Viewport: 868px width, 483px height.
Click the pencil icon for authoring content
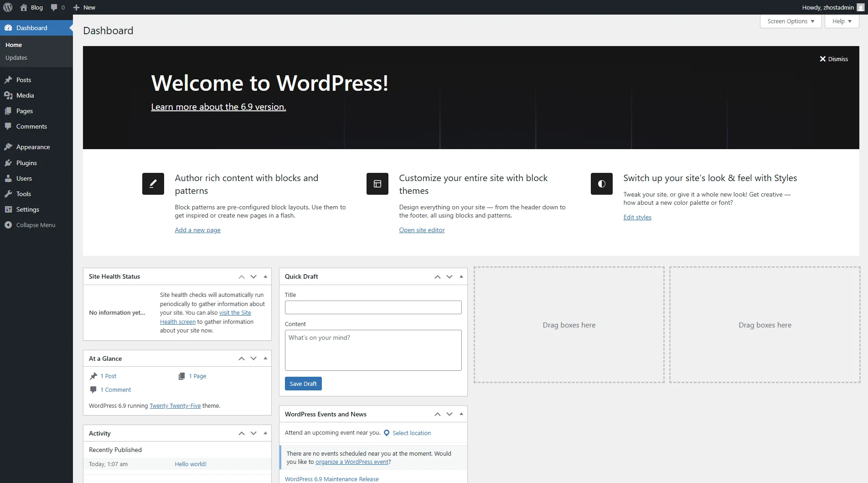coord(153,184)
